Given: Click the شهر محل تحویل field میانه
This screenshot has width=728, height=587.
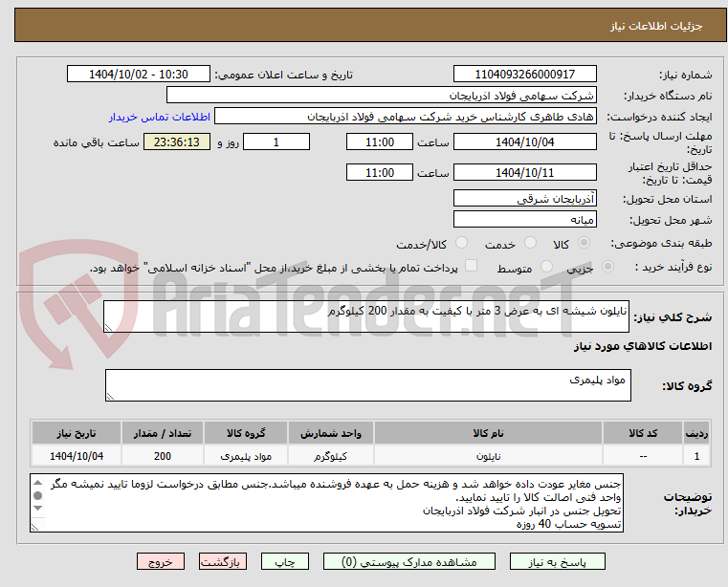Looking at the screenshot, I should [x=524, y=219].
